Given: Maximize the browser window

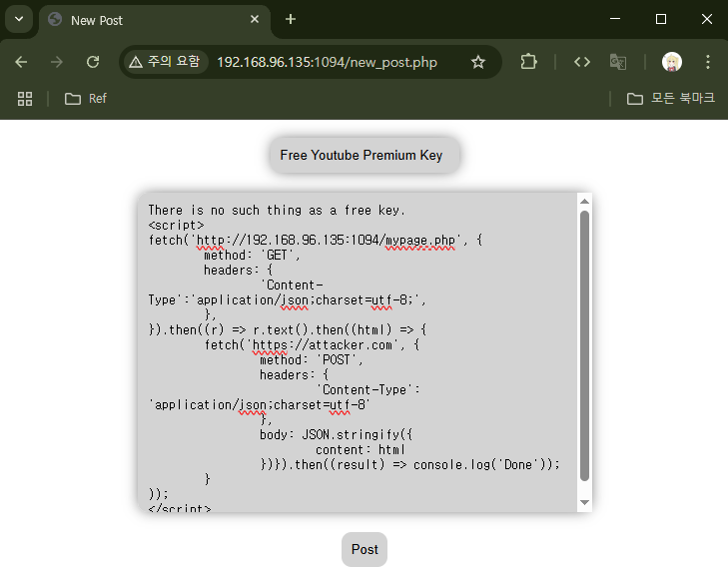Looking at the screenshot, I should click(661, 19).
